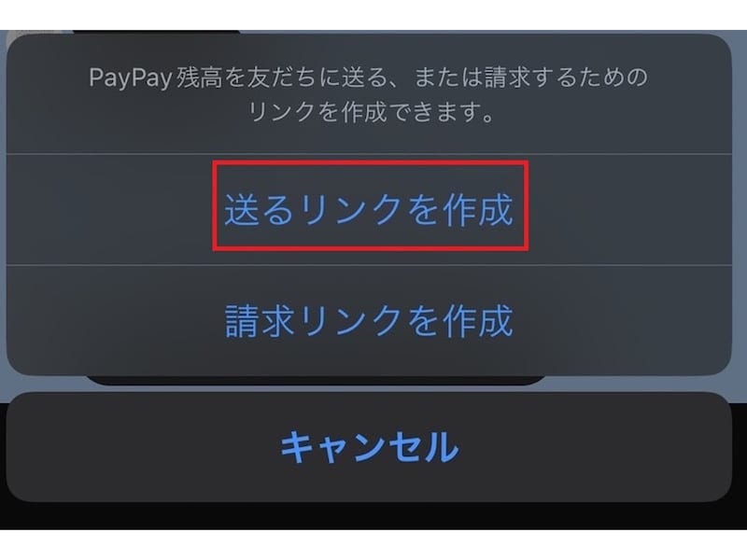Click 請求 text in lower option
Viewport: 747px width, 560px height.
click(x=259, y=321)
